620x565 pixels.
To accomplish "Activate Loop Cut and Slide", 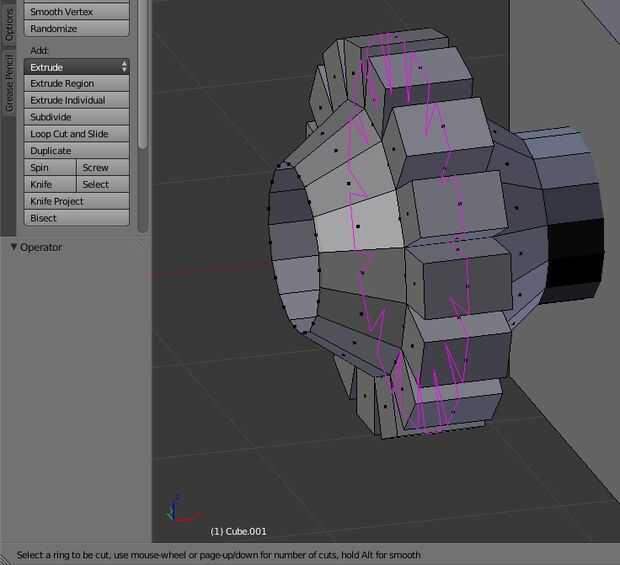I will tap(76, 134).
